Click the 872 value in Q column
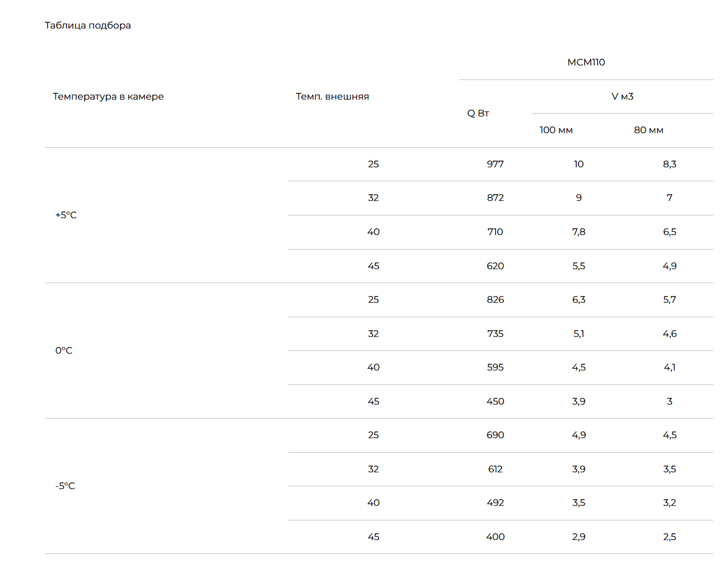The height and width of the screenshot is (582, 728). pos(495,198)
